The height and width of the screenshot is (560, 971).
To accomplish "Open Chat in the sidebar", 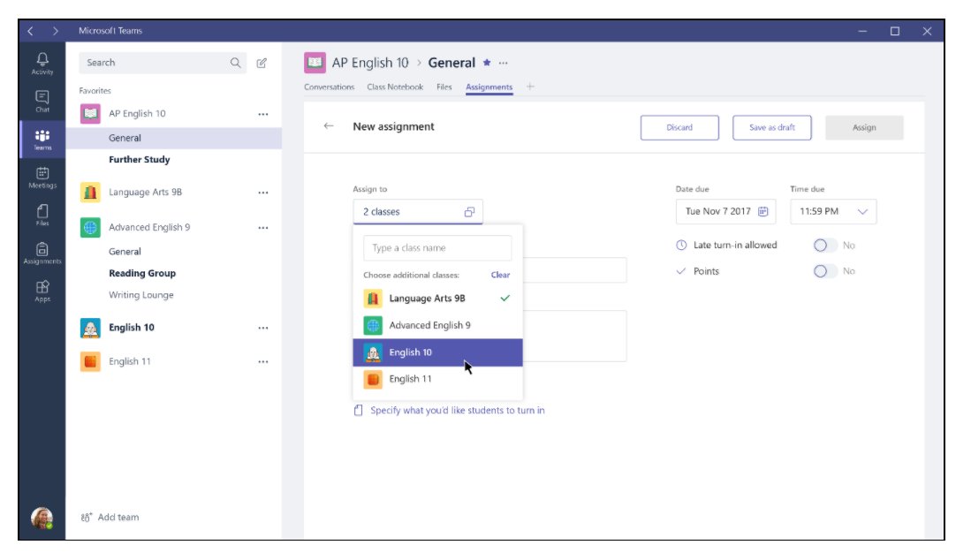I will pos(42,101).
